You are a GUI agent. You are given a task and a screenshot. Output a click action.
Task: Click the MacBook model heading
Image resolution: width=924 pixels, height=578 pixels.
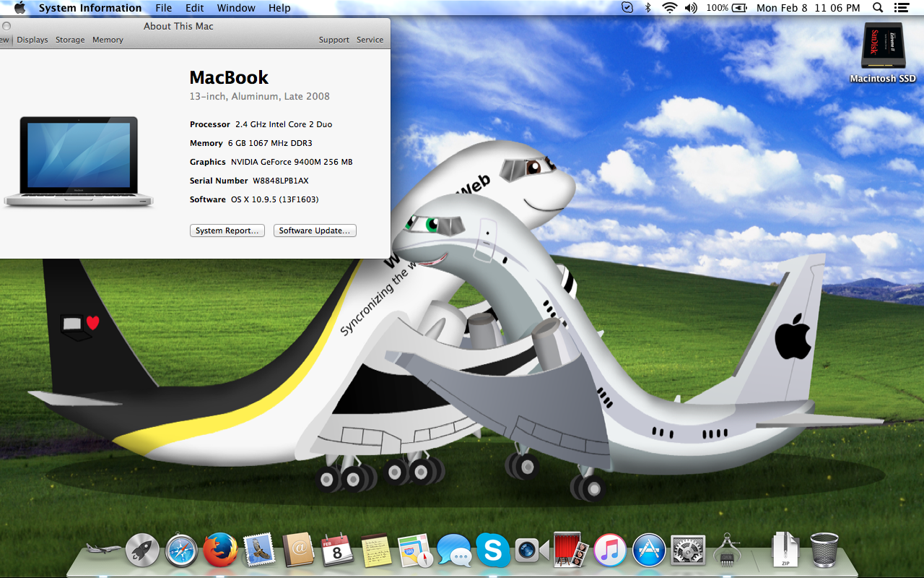[229, 77]
